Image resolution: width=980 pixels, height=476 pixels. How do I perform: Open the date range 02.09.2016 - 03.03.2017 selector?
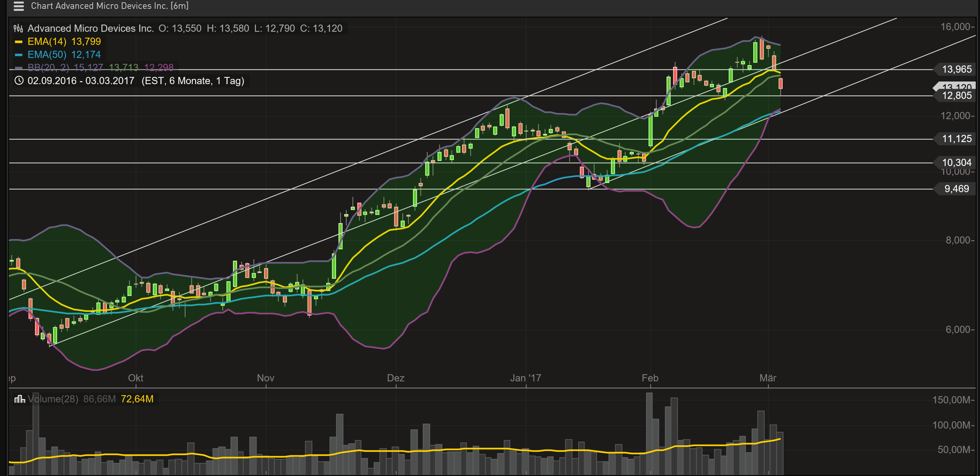tap(80, 81)
